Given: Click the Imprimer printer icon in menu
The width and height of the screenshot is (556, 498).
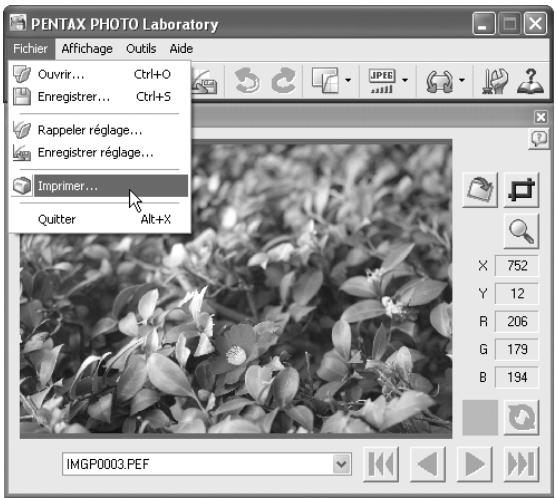Looking at the screenshot, I should [22, 186].
